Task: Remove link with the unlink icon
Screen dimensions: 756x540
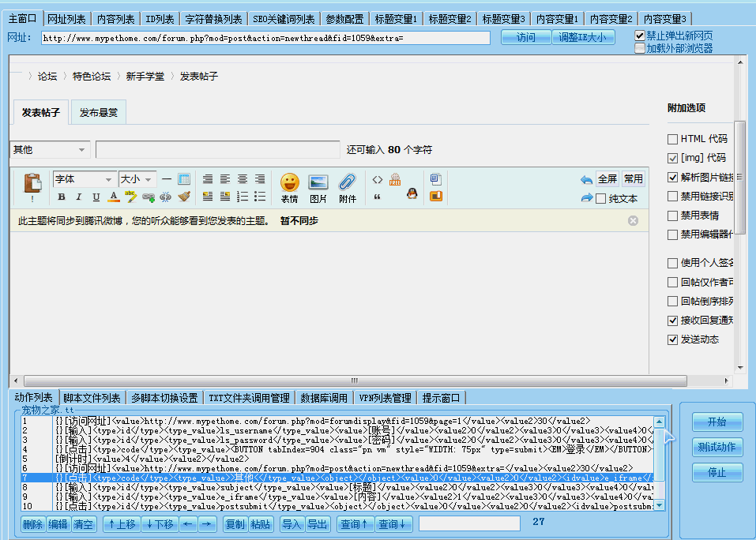Action: (165, 197)
